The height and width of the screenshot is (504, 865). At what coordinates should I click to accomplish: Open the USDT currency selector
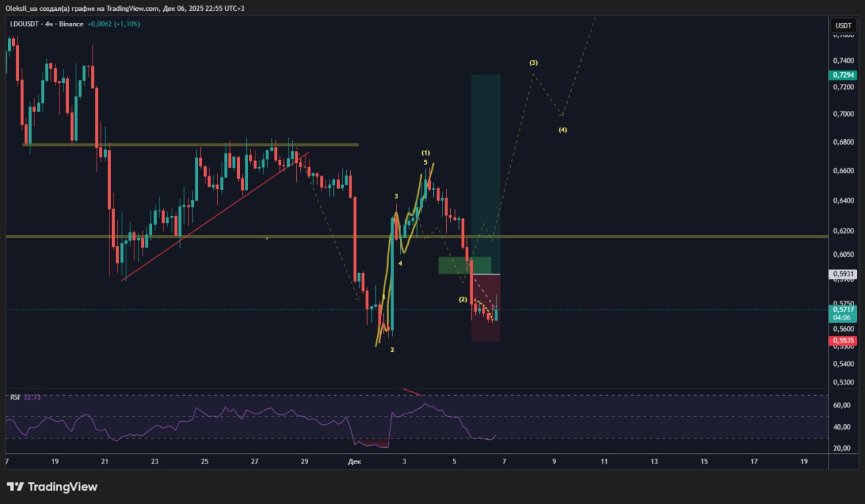click(843, 25)
